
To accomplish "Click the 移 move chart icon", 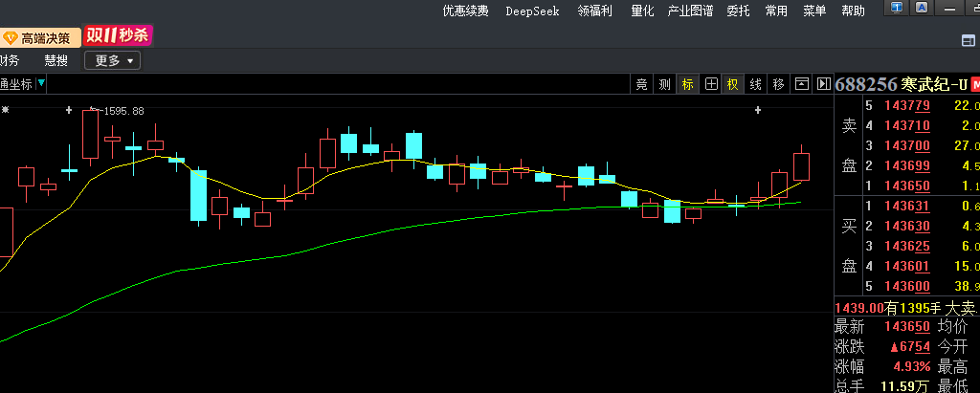I will pos(779,84).
